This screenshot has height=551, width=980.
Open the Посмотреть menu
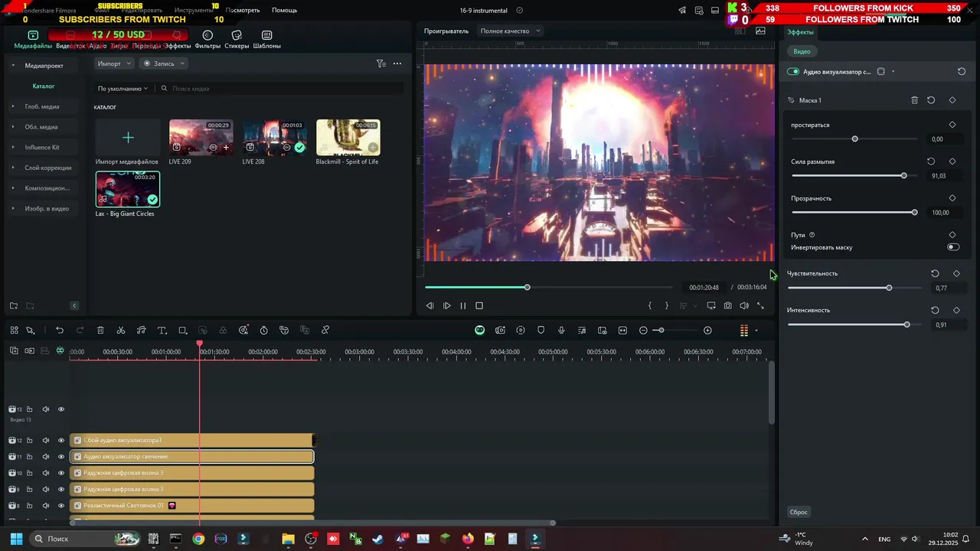[x=243, y=11]
